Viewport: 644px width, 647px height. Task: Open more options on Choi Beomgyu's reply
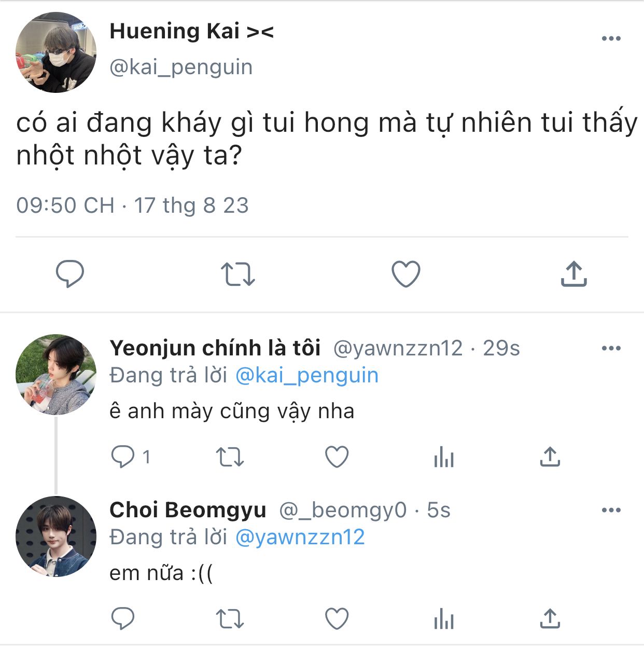pyautogui.click(x=611, y=510)
